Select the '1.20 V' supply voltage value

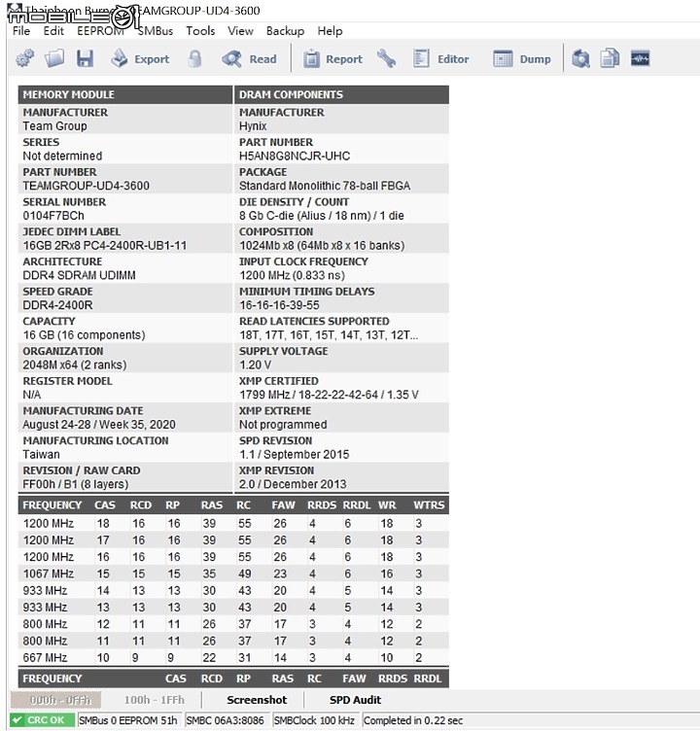click(255, 365)
